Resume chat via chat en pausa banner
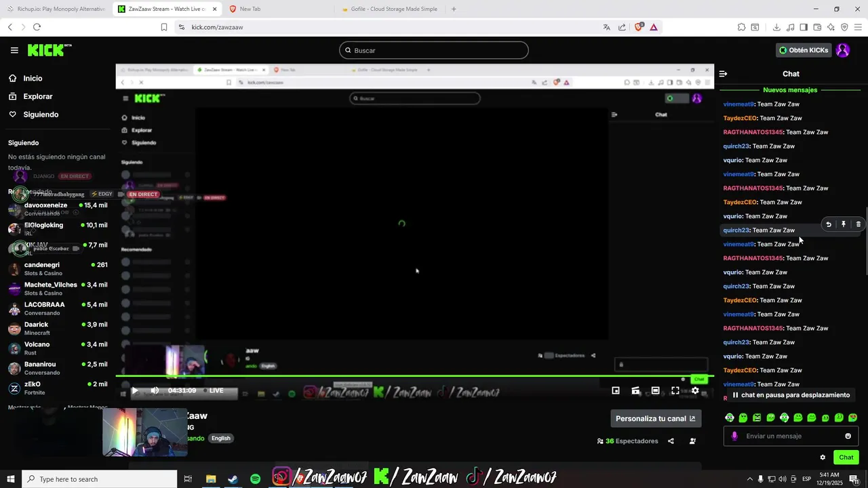Image resolution: width=868 pixels, height=488 pixels. coord(791,395)
